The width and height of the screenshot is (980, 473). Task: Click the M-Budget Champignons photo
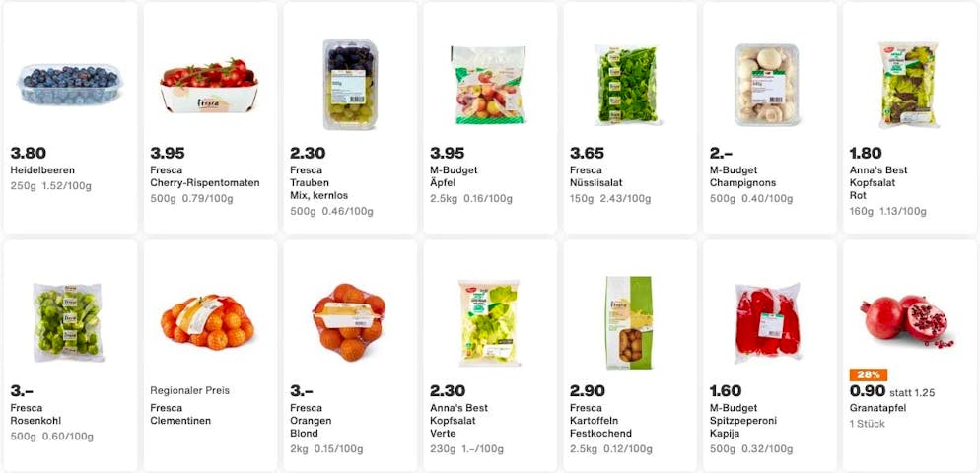pos(768,85)
